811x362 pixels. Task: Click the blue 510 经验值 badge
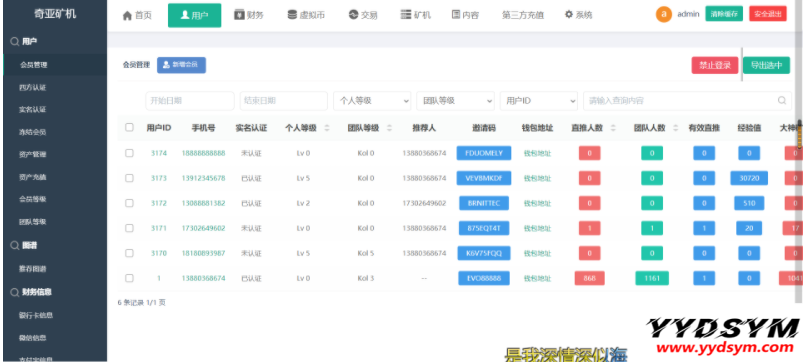(x=749, y=203)
